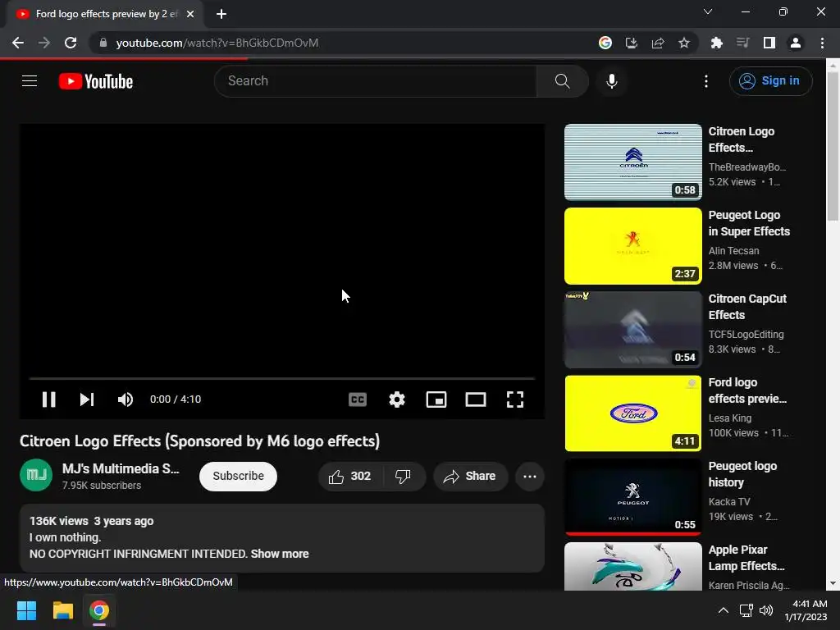840x630 pixels.
Task: Open tab search chevron dropdown
Action: 708,11
